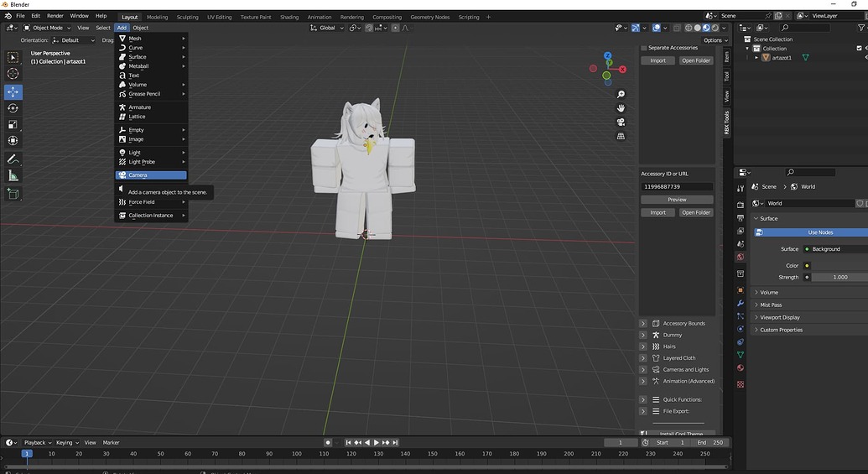Image resolution: width=868 pixels, height=474 pixels.
Task: Select the 3D Cursor tool
Action: (x=13, y=74)
